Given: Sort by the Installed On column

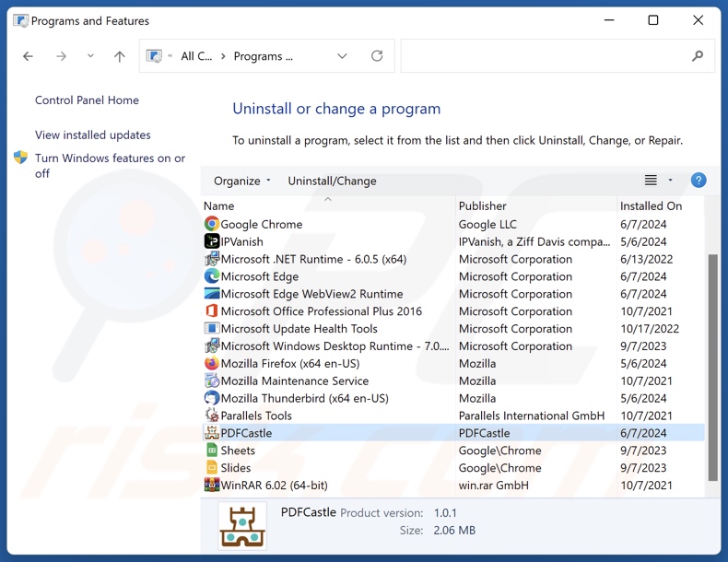Looking at the screenshot, I should [651, 206].
